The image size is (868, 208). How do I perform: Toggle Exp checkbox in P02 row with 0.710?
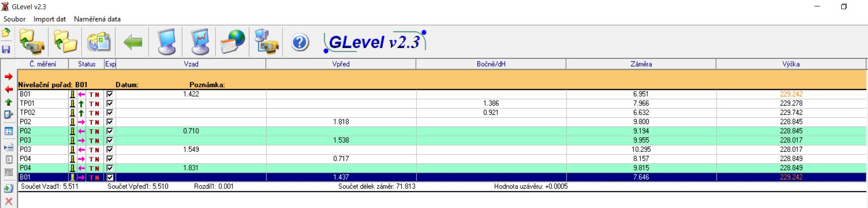click(109, 131)
